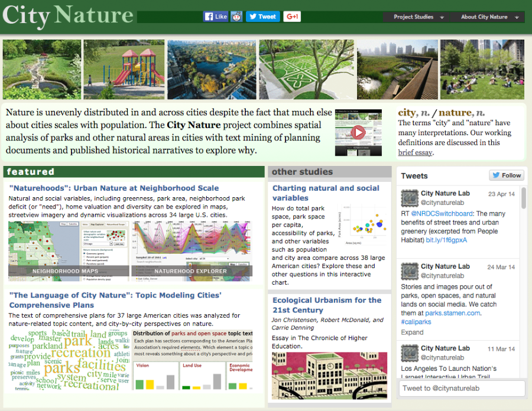Share via the Google +1 icon

[291, 16]
